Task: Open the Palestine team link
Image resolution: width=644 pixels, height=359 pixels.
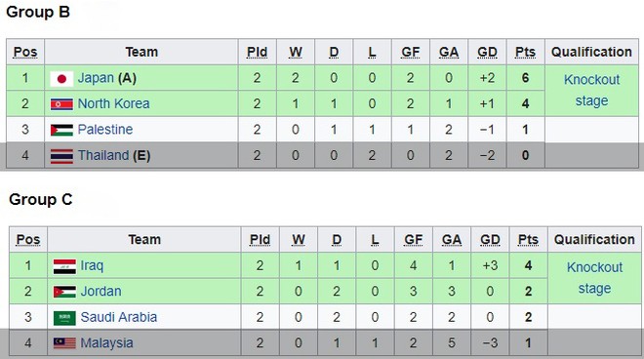Action: [x=105, y=130]
